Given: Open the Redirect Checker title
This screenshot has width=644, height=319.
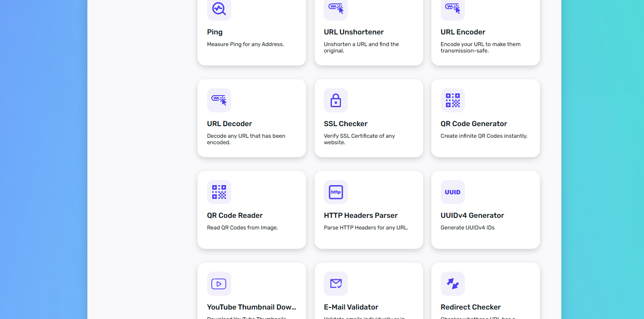Looking at the screenshot, I should coord(471,307).
